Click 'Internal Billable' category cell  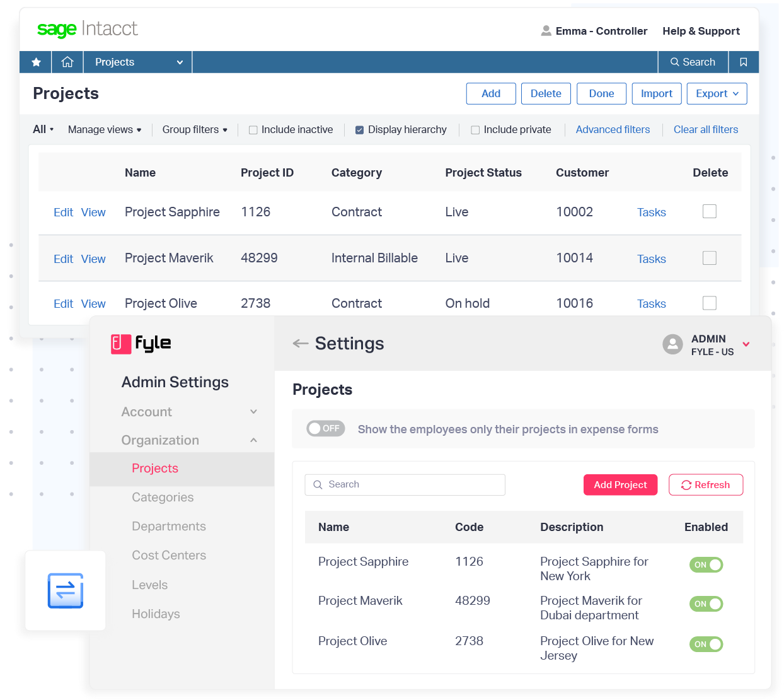(374, 258)
